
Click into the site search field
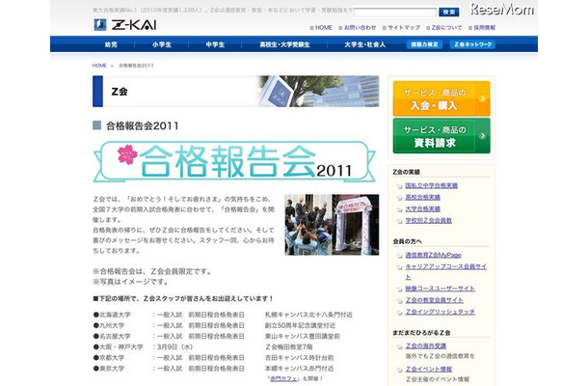coord(395,13)
